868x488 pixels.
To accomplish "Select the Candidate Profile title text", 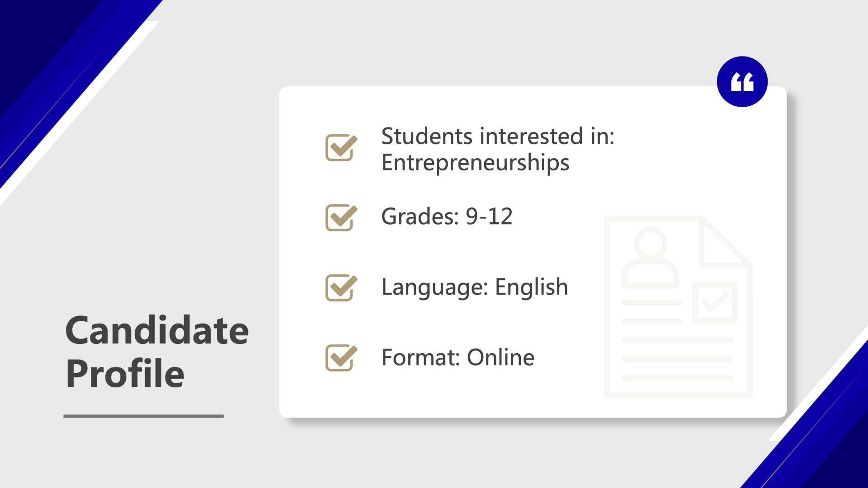I will [x=157, y=352].
